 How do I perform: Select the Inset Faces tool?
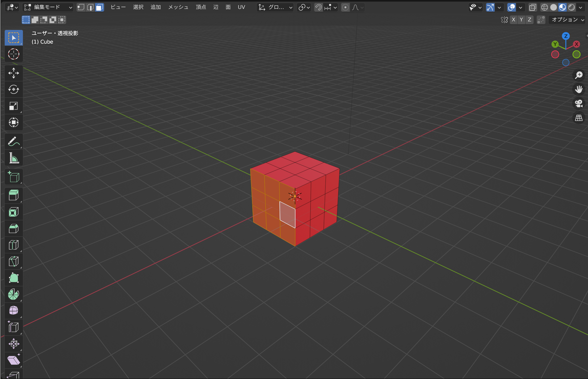coord(13,212)
